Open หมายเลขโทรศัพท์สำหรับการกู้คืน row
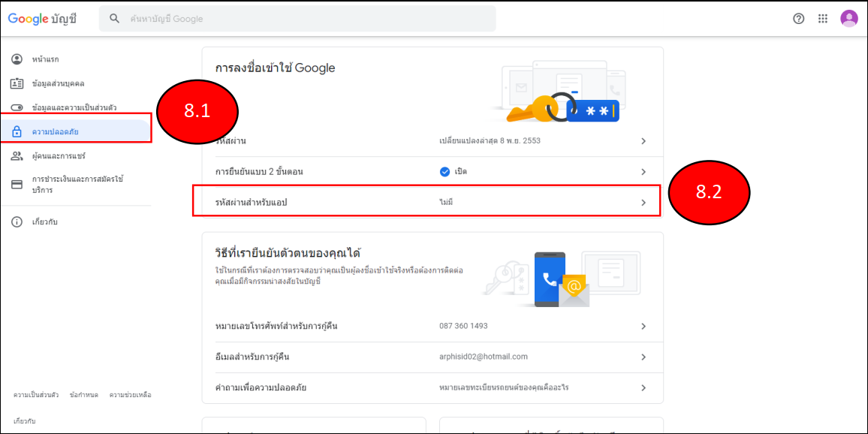 click(x=432, y=326)
